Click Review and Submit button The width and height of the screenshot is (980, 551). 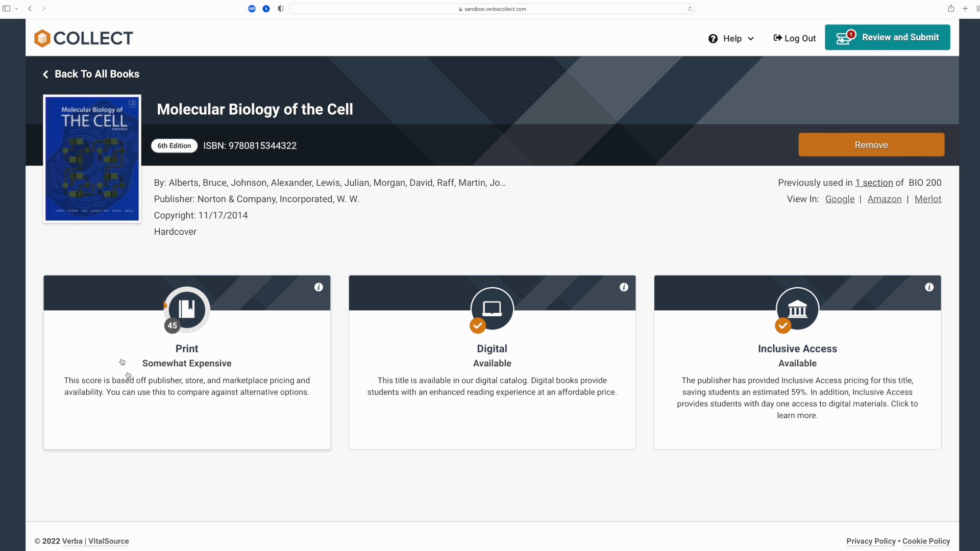pyautogui.click(x=887, y=37)
